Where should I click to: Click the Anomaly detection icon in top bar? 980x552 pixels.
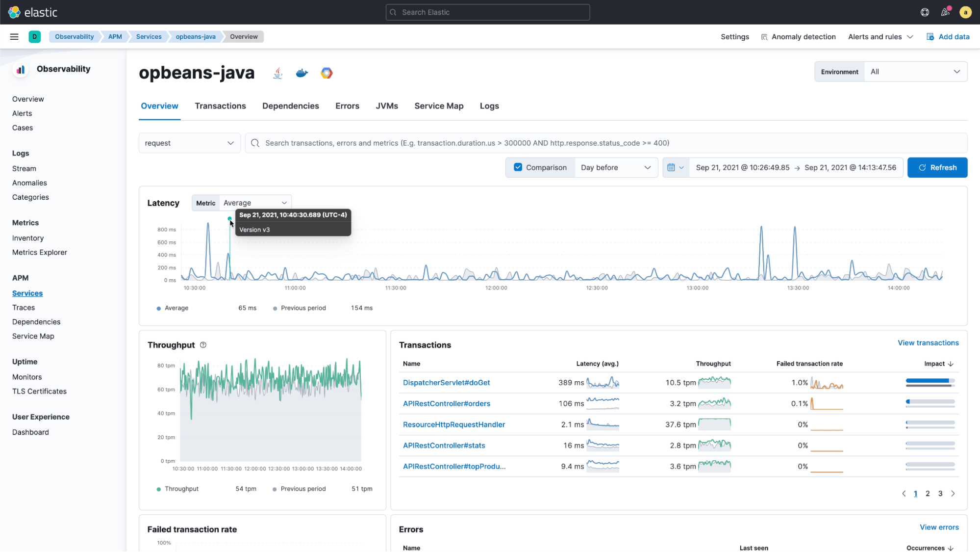(x=764, y=36)
